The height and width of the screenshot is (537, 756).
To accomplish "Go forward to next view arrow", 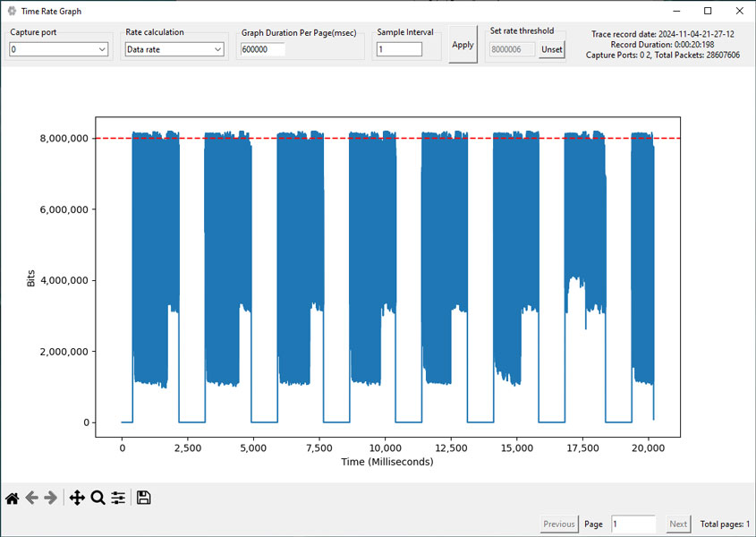I will [51, 498].
